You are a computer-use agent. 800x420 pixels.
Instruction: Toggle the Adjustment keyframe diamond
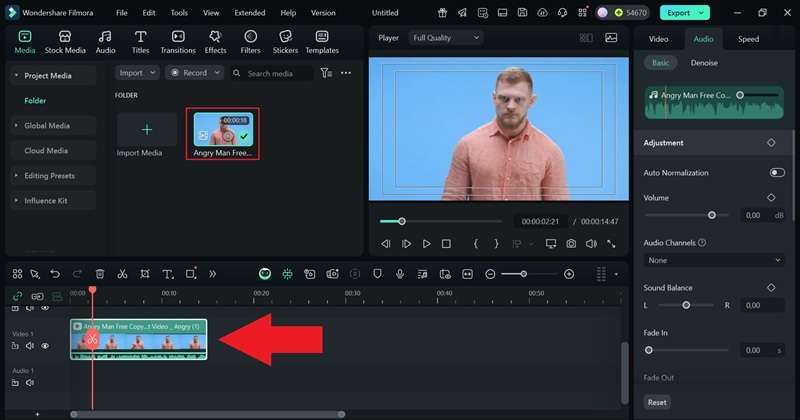[x=771, y=143]
